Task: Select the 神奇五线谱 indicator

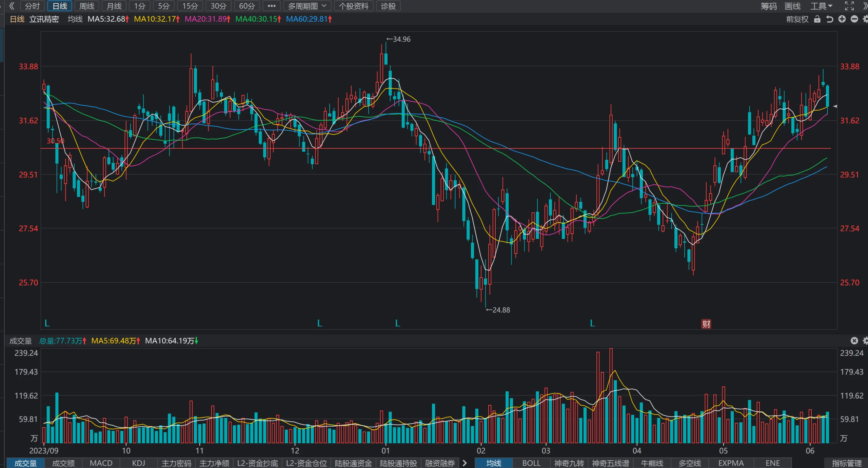Action: coord(611,463)
